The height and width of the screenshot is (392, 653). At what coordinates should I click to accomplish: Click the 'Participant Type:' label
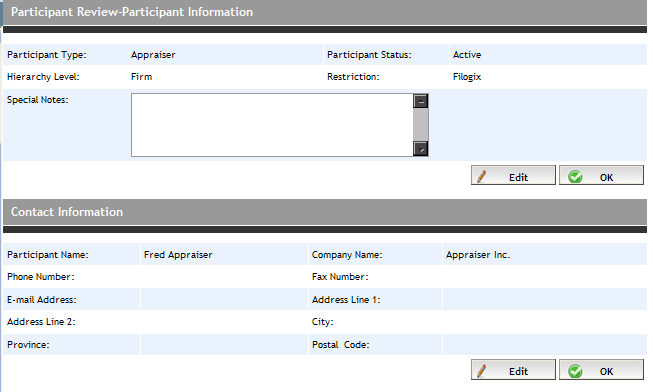[x=47, y=55]
